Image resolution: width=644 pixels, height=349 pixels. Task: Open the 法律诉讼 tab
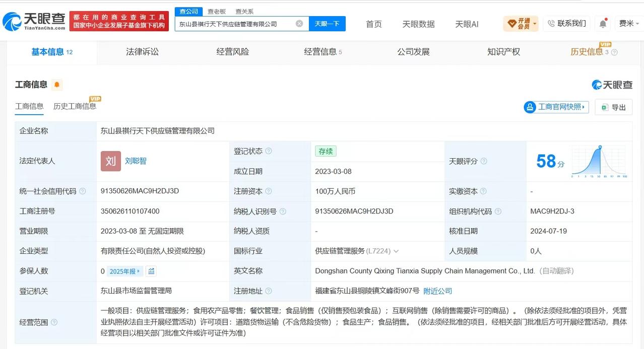click(x=142, y=52)
